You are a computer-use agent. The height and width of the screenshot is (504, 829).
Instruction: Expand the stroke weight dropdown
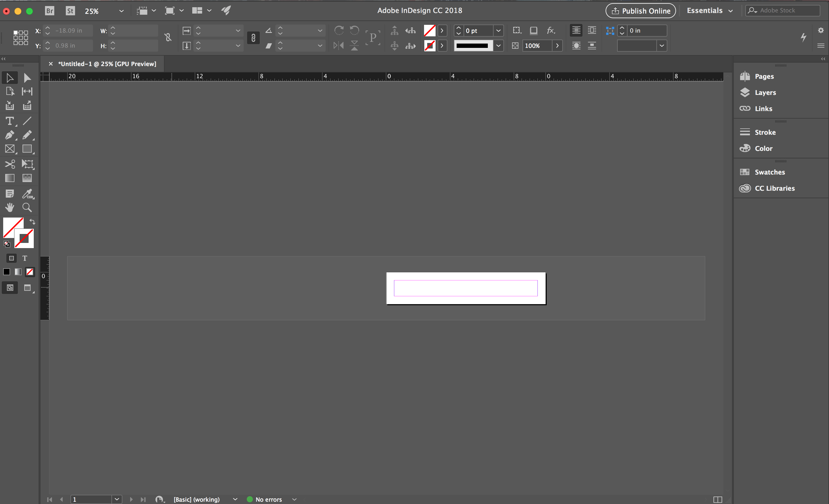[x=498, y=31]
